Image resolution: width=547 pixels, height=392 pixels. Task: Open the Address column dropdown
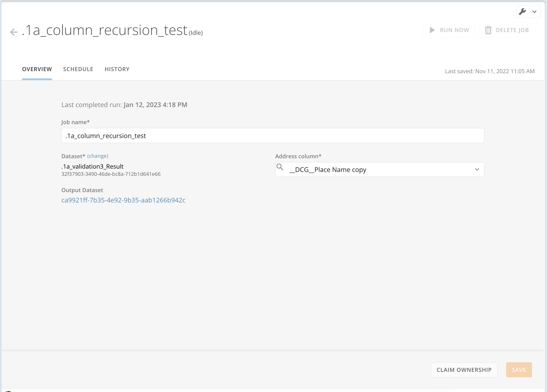[x=379, y=169]
